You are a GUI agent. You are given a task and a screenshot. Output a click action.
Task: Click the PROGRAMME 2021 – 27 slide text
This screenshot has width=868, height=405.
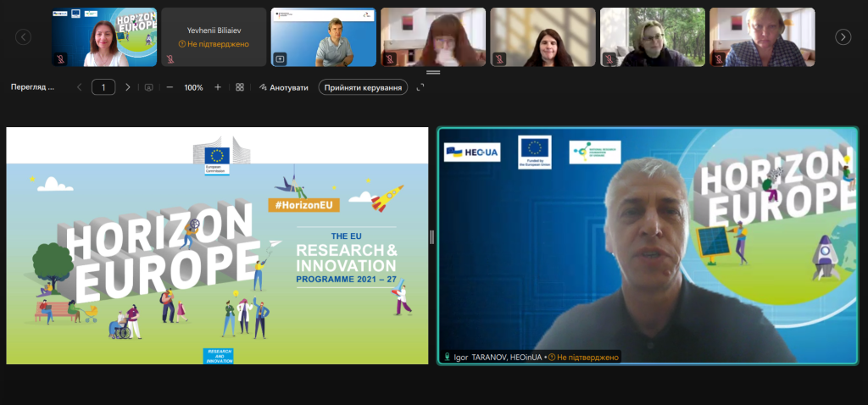[347, 280]
